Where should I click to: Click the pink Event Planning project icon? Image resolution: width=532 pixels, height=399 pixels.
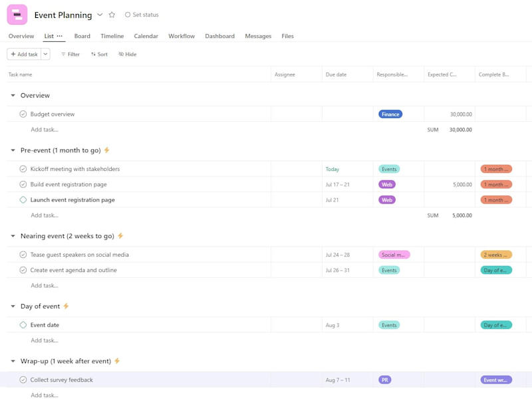point(17,15)
